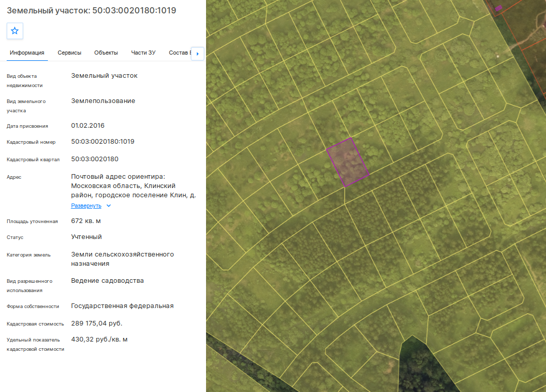Click the status value Учтенный
Screen dimensions: 546x392
[87, 237]
